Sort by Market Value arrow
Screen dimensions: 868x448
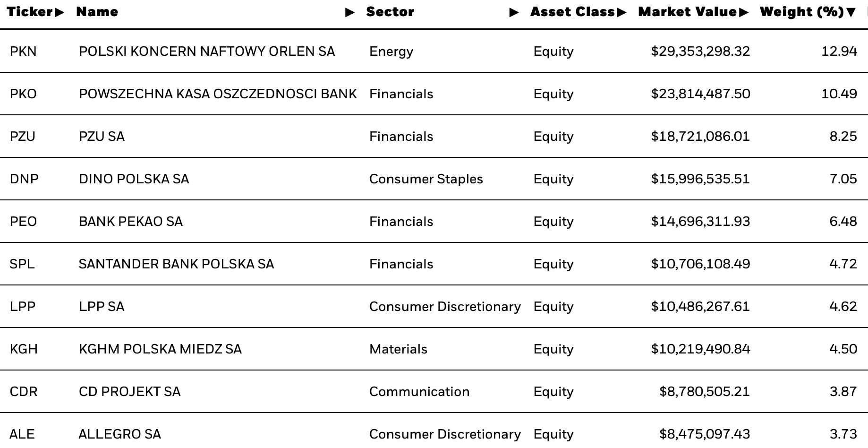point(744,13)
